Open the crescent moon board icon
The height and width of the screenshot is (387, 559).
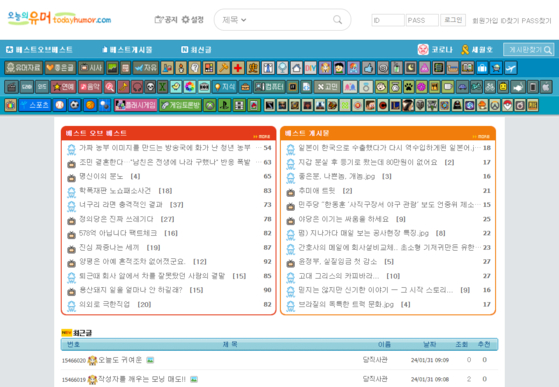411,68
